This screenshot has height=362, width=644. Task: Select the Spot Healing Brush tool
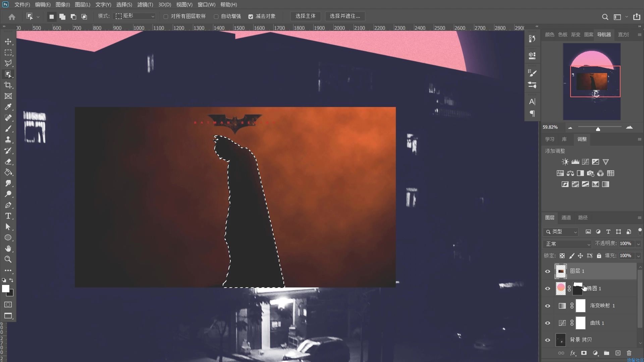[8, 118]
